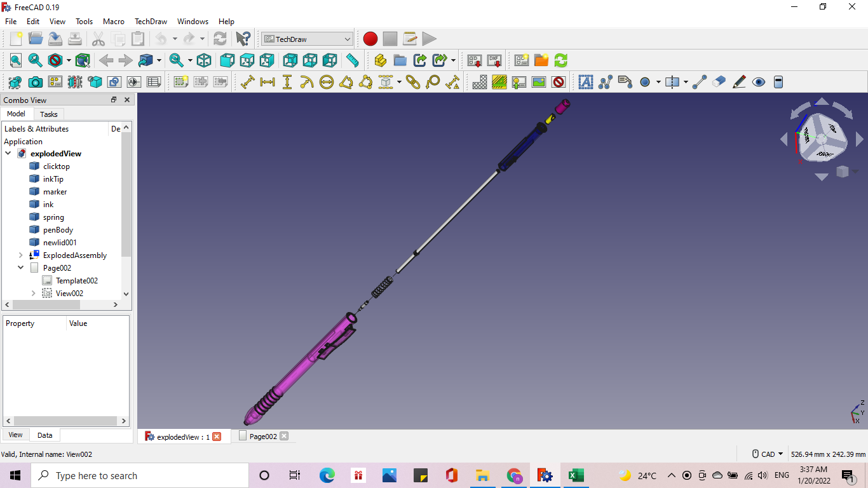Select Vertical Dimension tool
868x488 pixels.
(x=287, y=82)
